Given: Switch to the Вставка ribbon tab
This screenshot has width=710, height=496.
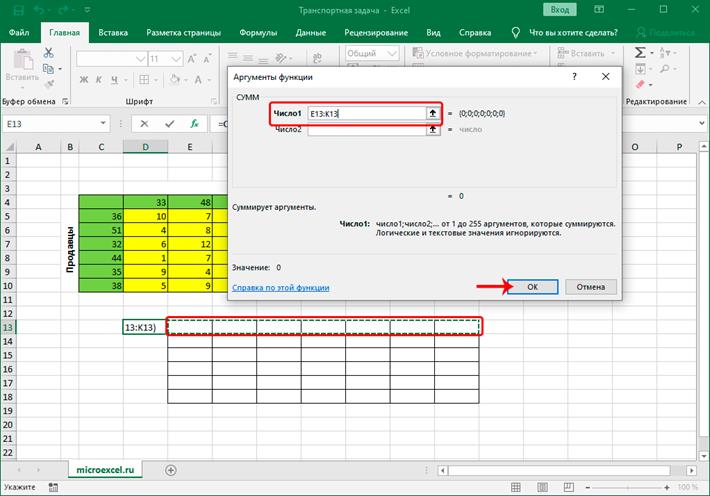Looking at the screenshot, I should 113,33.
